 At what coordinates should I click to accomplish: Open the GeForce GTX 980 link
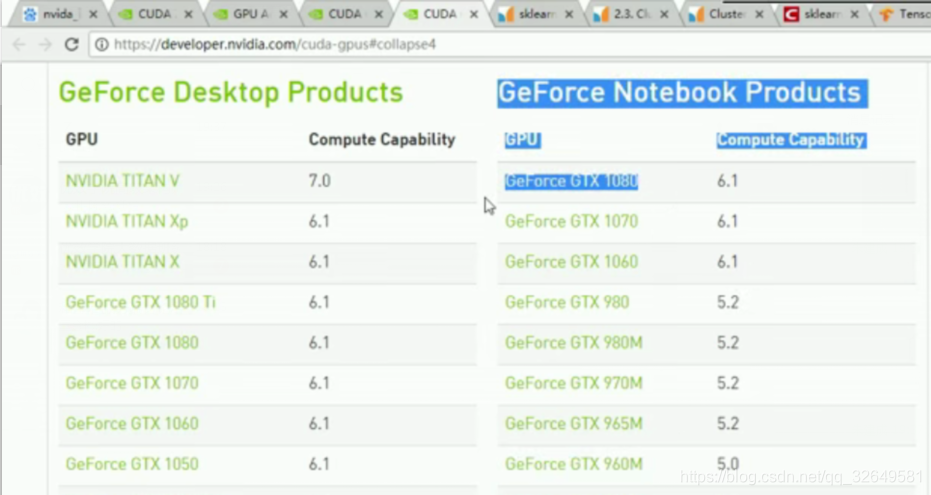(567, 302)
